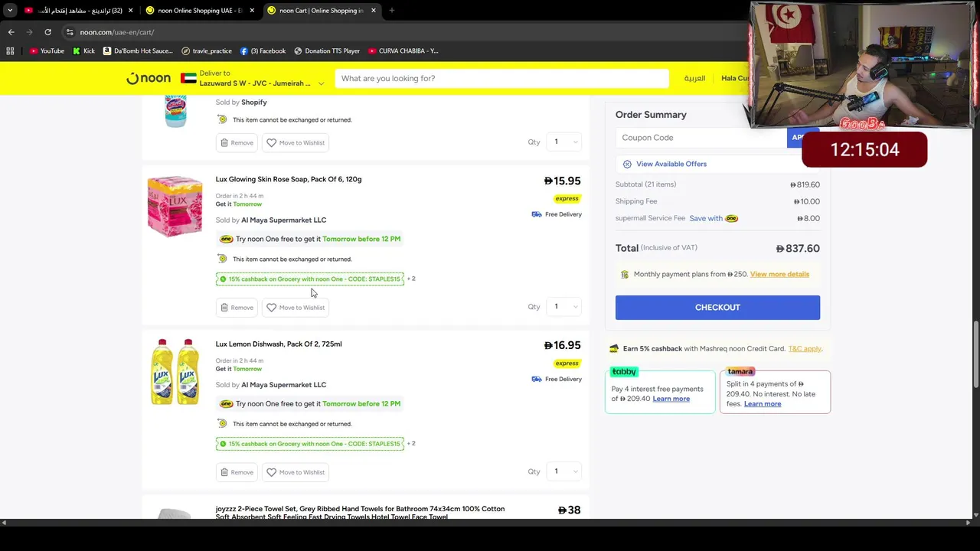Click the heart icon for the Shopify item
Viewport: 980px width, 551px height.
tap(271, 142)
